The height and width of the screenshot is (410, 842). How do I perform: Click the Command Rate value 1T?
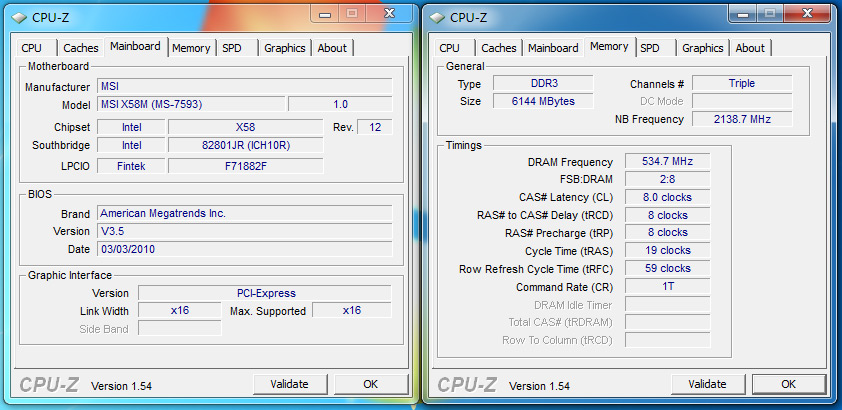(667, 287)
